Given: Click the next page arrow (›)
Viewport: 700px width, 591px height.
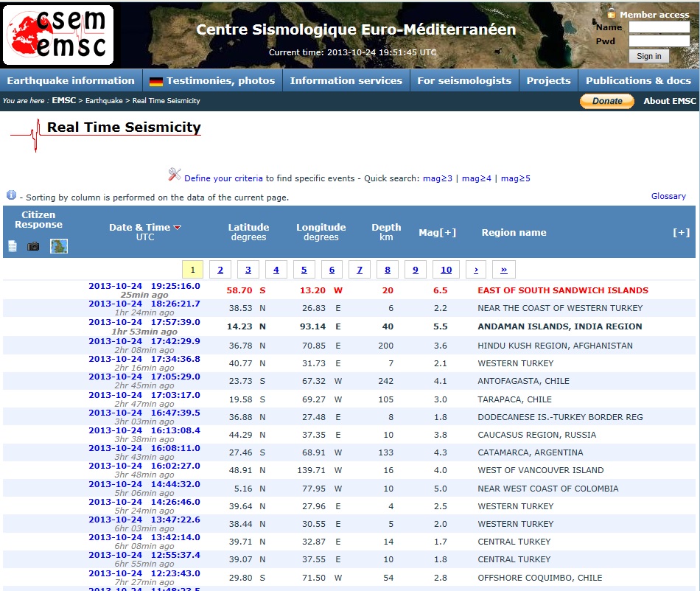Looking at the screenshot, I should [476, 270].
